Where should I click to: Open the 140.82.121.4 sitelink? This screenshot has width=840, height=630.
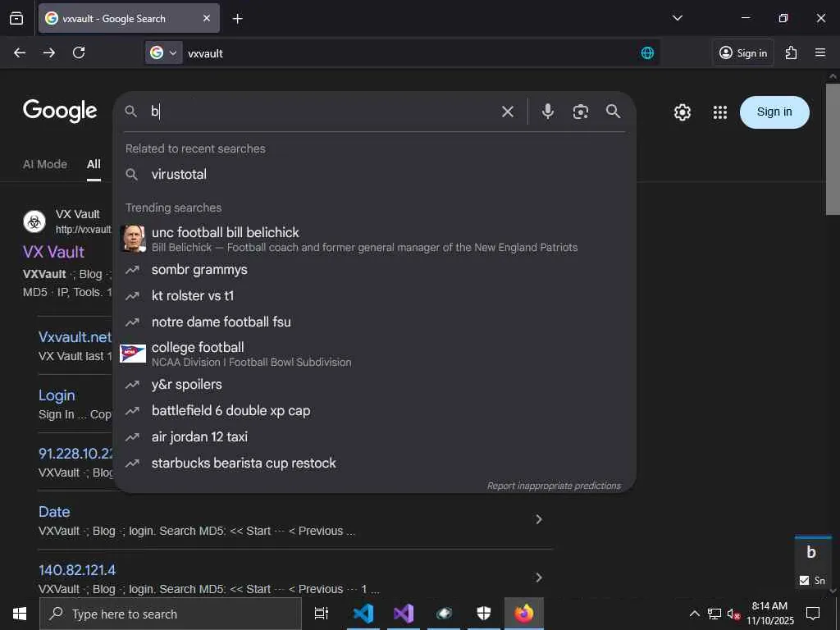coord(77,570)
